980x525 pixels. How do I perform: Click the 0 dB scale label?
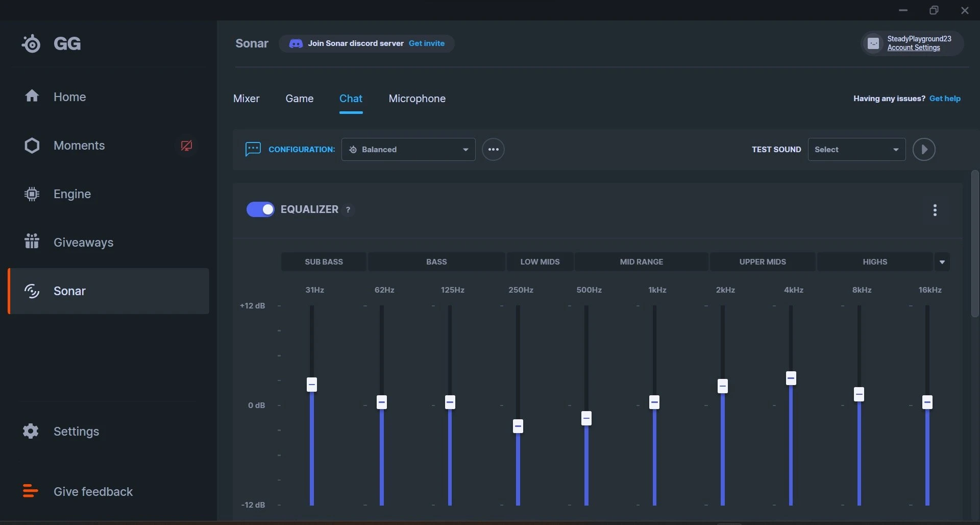click(256, 405)
